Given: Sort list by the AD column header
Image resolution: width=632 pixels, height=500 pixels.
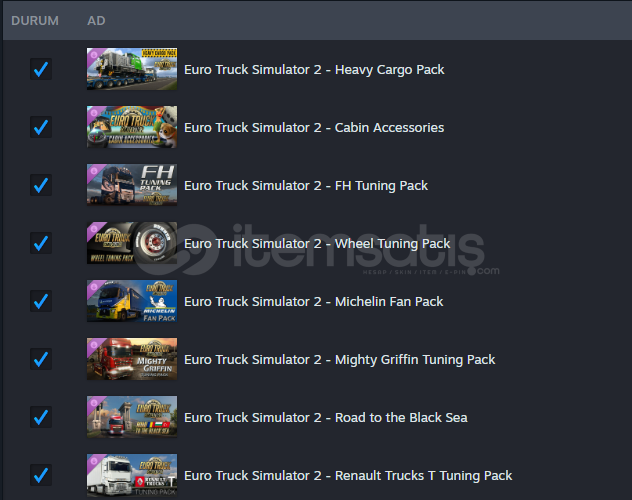Looking at the screenshot, I should click(x=96, y=21).
